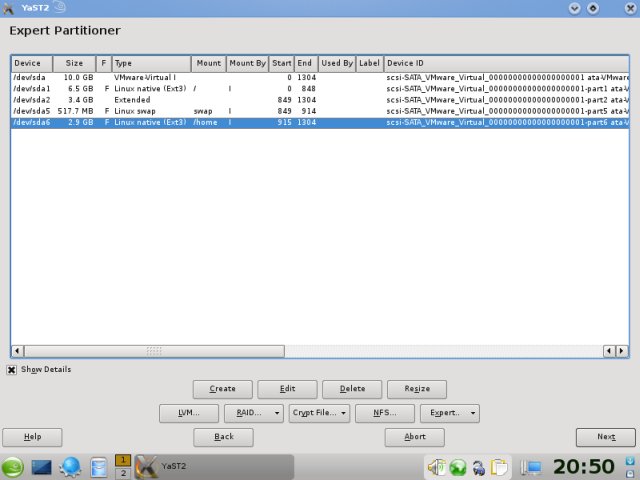
Task: Open the Expert dropdown menu
Action: click(449, 412)
